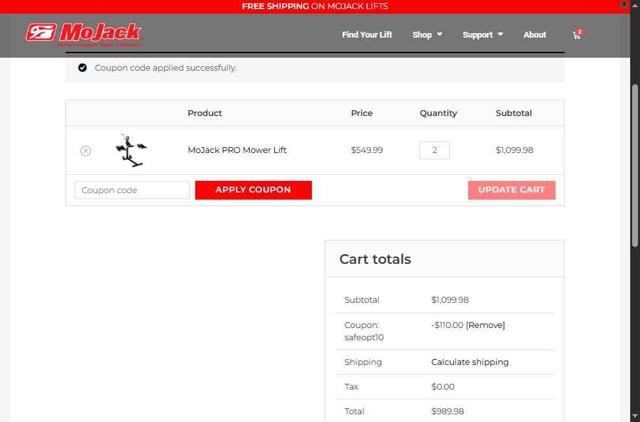Click the Total value $989.98
The image size is (640, 422).
point(447,411)
